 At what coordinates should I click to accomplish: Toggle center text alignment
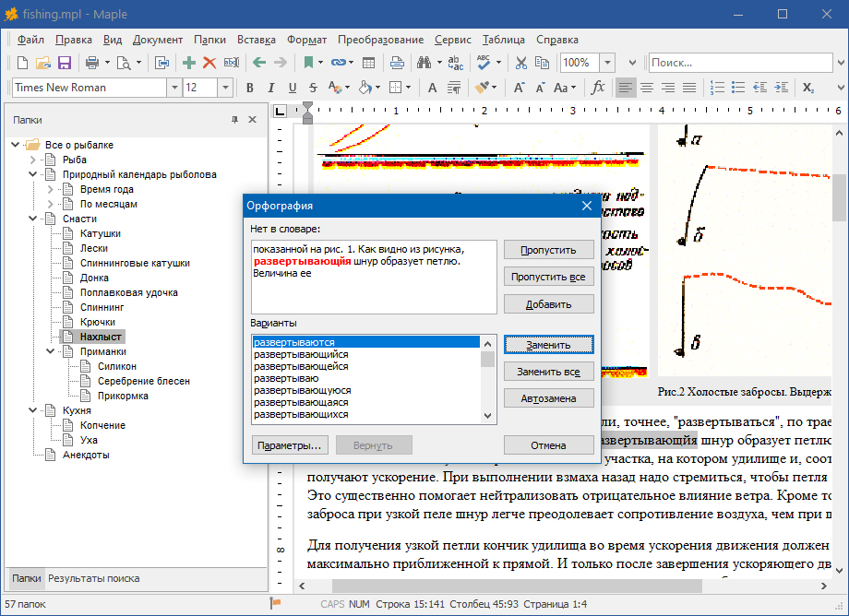tap(647, 88)
